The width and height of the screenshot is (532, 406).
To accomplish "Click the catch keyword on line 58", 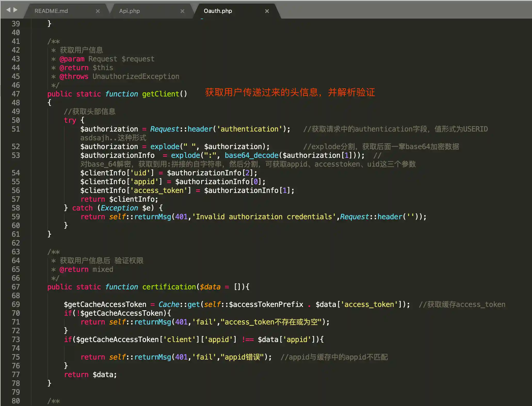I will 82,208.
